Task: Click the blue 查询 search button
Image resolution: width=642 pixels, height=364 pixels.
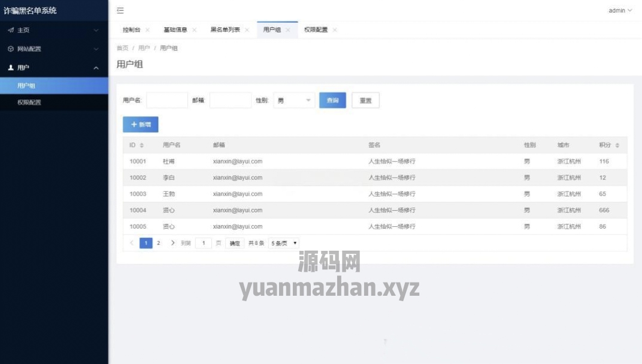Action: click(332, 101)
